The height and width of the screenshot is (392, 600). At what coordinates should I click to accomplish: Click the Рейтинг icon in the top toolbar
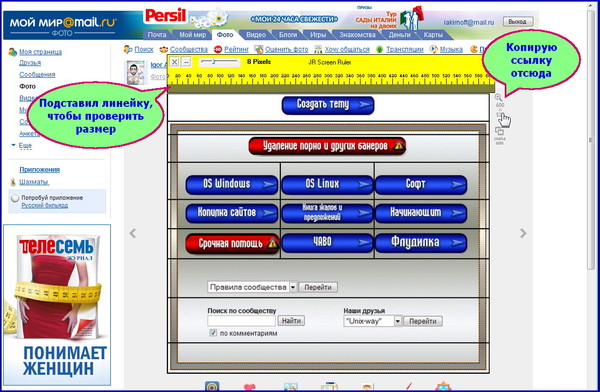[218, 49]
